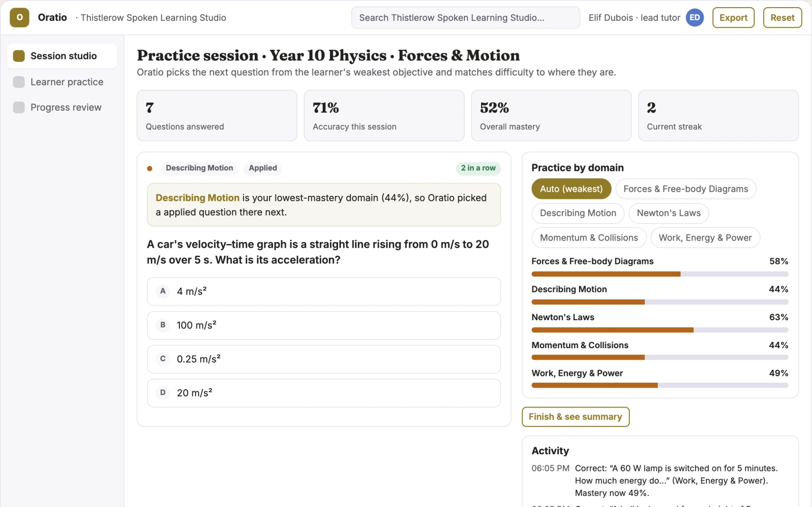Click Finish & see summary

576,417
